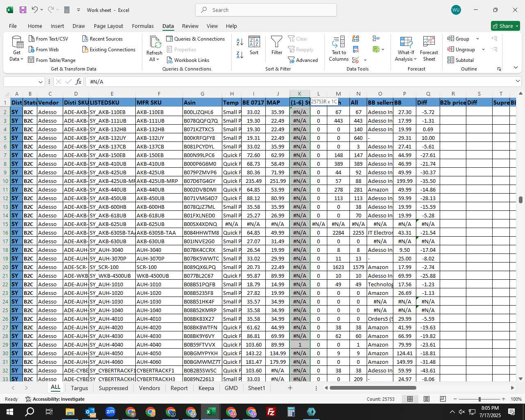The image size is (525, 420).
Task: Open Advanced filter options
Action: tap(303, 60)
